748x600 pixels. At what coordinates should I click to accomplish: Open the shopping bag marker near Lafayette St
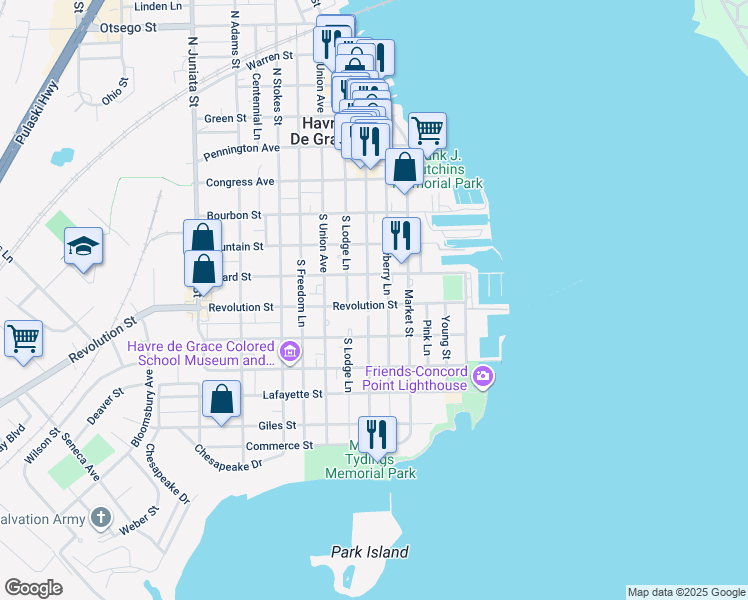point(222,398)
